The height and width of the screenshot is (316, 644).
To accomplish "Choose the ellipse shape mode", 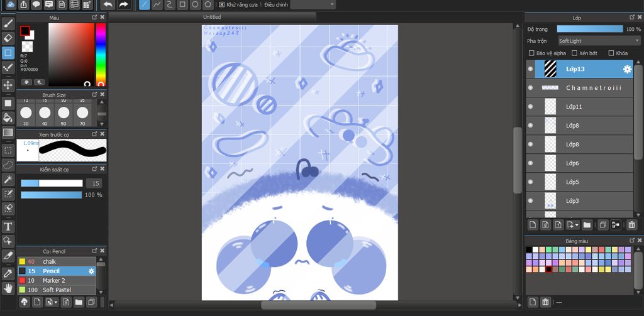I will point(196,4).
